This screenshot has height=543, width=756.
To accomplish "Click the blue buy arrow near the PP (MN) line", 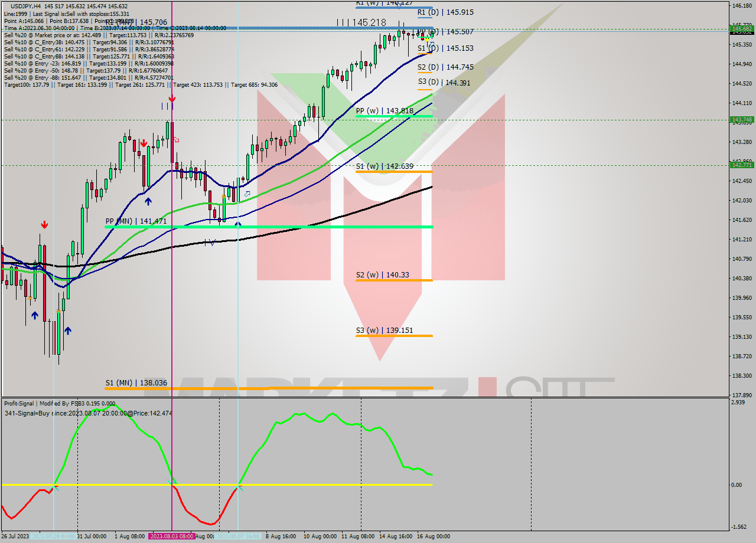I will (237, 225).
